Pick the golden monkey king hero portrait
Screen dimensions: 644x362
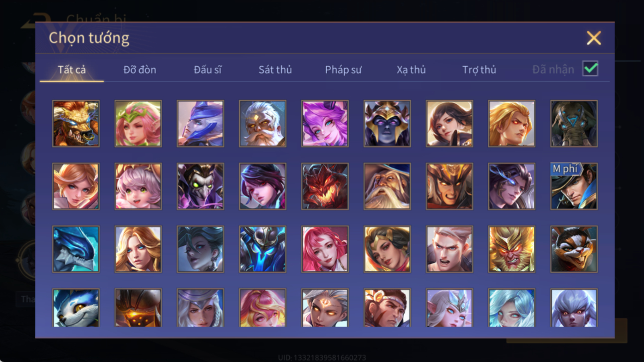click(511, 249)
